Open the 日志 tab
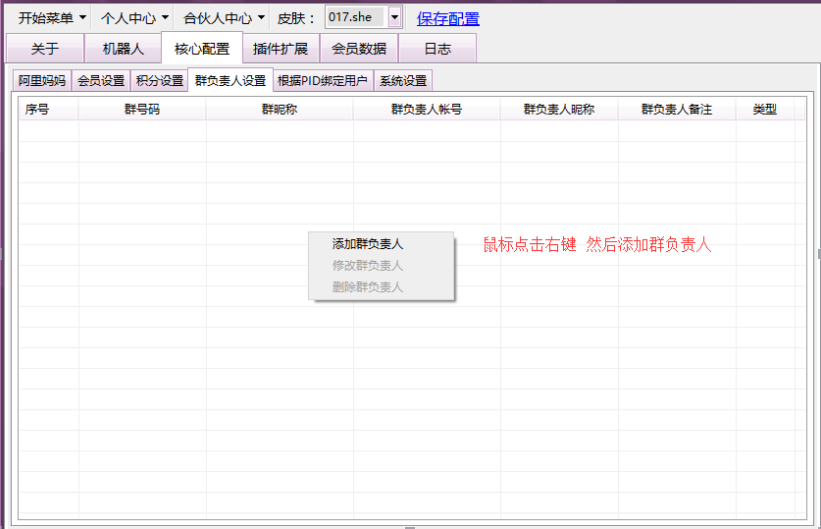Image resolution: width=821 pixels, height=529 pixels. point(437,48)
